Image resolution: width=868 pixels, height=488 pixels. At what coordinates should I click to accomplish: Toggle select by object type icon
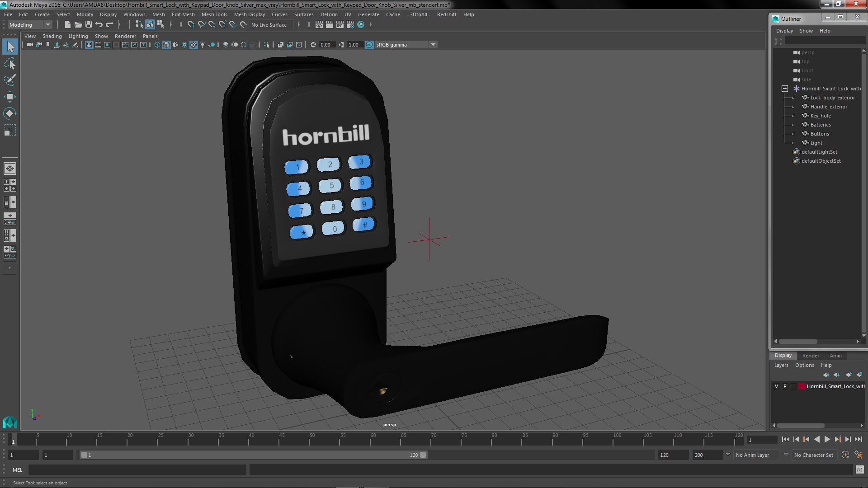150,25
